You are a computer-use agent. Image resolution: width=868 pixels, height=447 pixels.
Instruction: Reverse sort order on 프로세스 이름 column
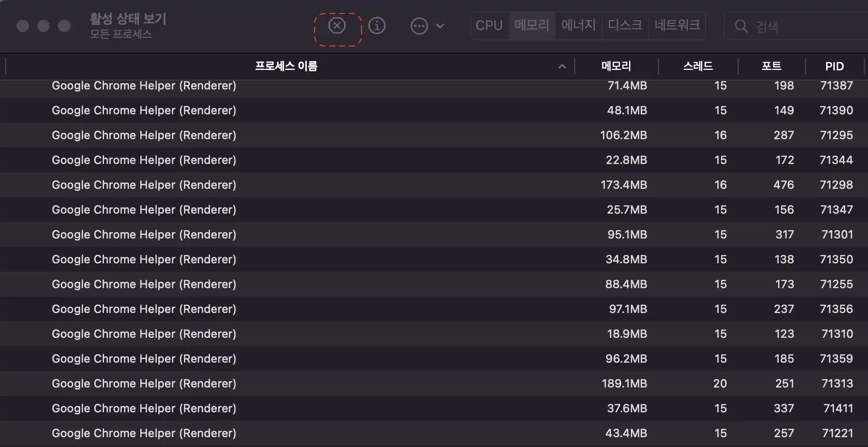(x=286, y=66)
